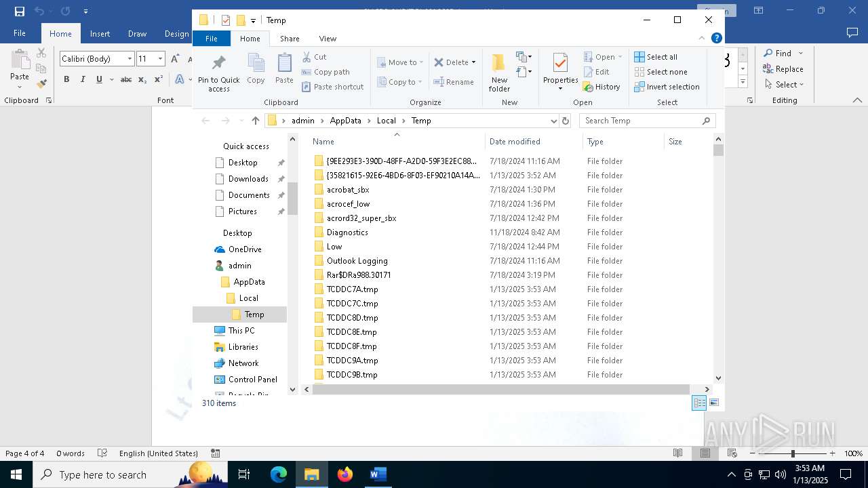Select This PC in navigation pane
Viewport: 868px width, 488px height.
coord(241,331)
